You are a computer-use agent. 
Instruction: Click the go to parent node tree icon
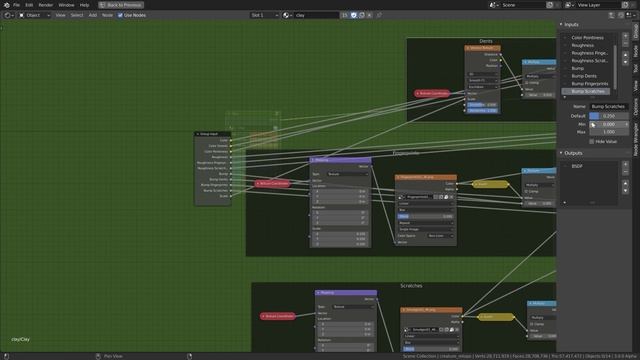[611, 15]
